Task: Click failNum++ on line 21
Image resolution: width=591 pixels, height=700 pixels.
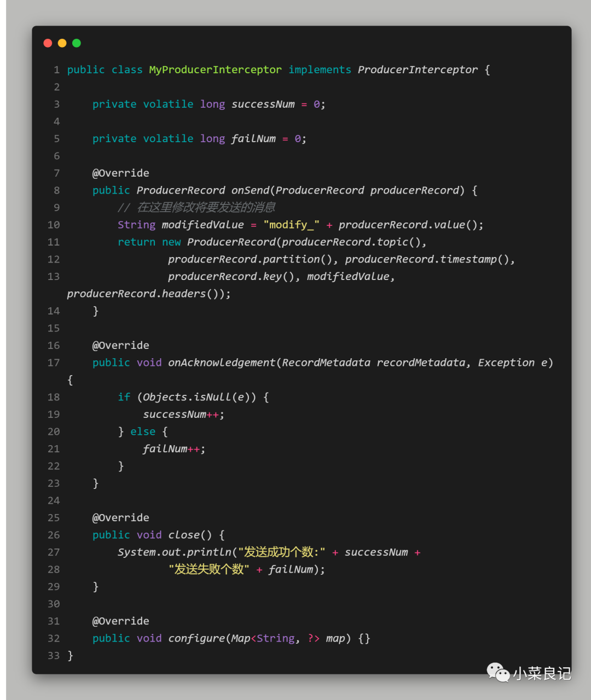Action: pyautogui.click(x=171, y=449)
